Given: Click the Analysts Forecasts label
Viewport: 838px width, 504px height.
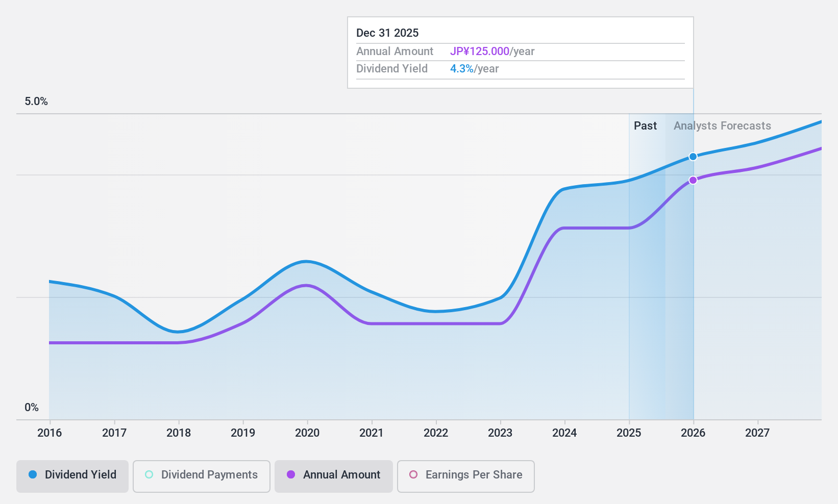Looking at the screenshot, I should (722, 126).
